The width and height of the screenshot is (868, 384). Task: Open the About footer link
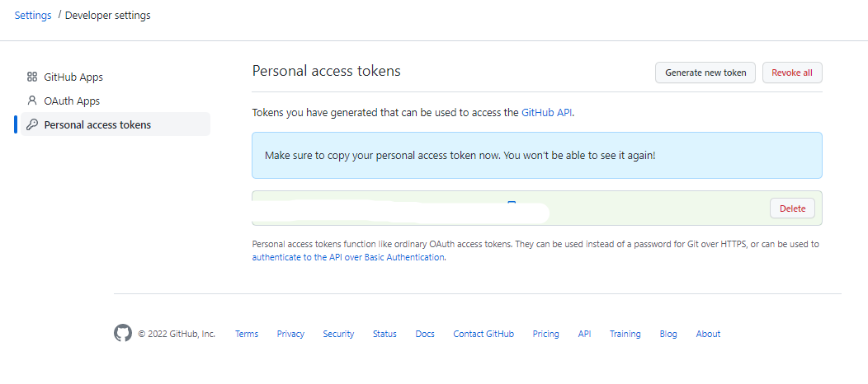[x=708, y=334]
